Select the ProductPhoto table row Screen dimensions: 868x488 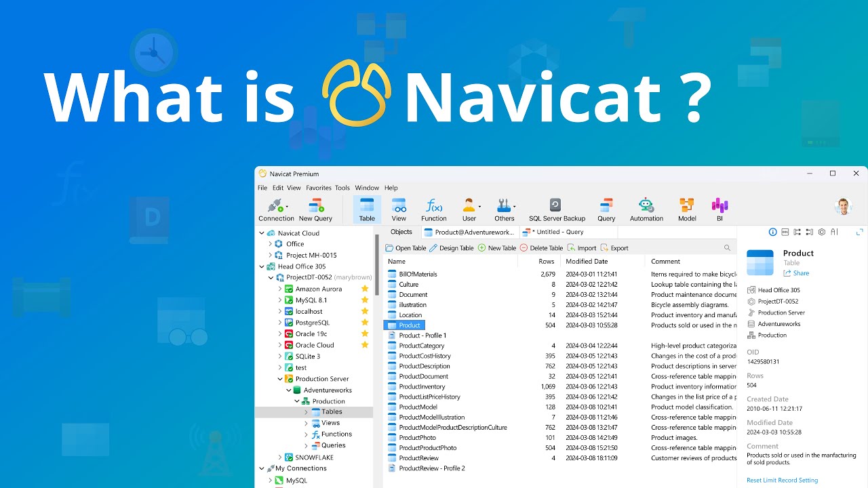[x=560, y=438]
